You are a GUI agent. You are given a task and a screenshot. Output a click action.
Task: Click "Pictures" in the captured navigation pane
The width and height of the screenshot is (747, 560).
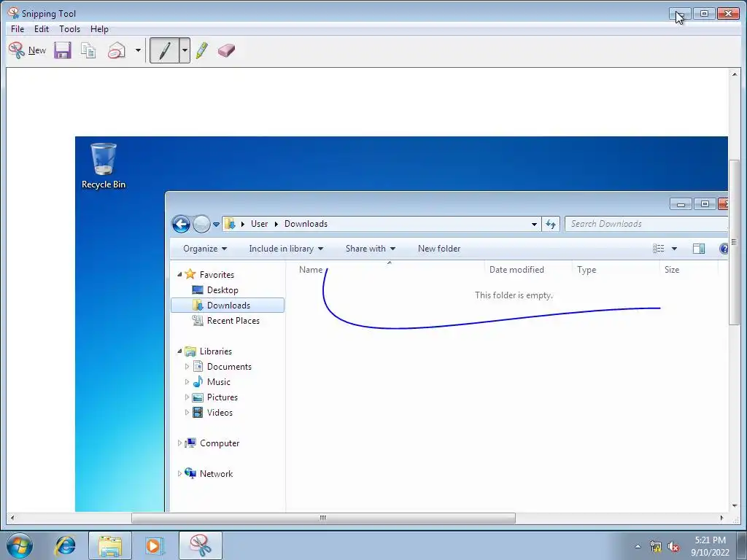point(222,397)
